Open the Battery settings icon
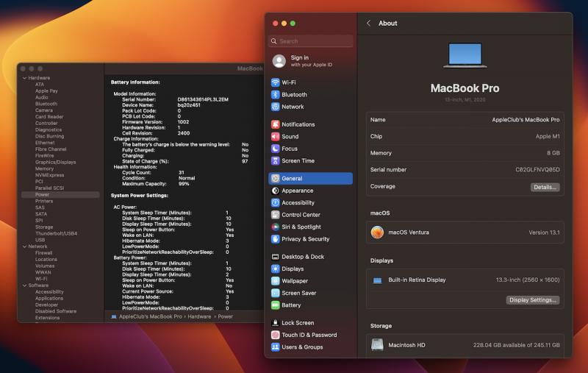 [x=275, y=305]
